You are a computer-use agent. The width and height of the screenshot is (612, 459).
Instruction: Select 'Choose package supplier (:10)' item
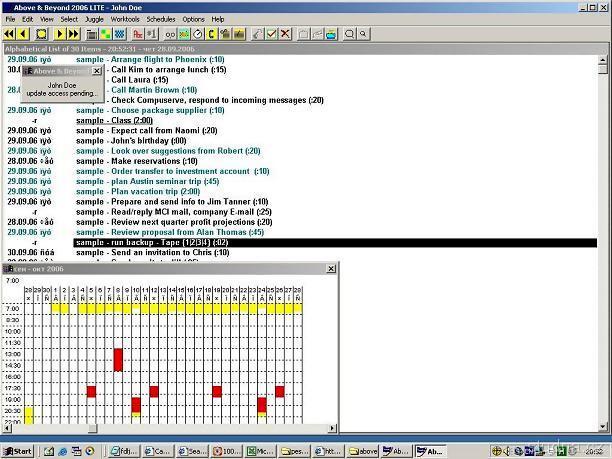pyautogui.click(x=168, y=110)
